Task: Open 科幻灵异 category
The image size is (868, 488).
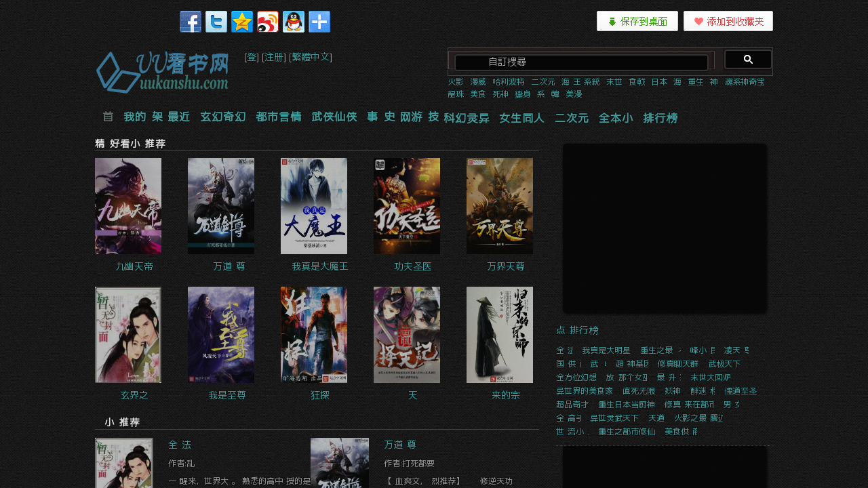Action: click(x=467, y=118)
